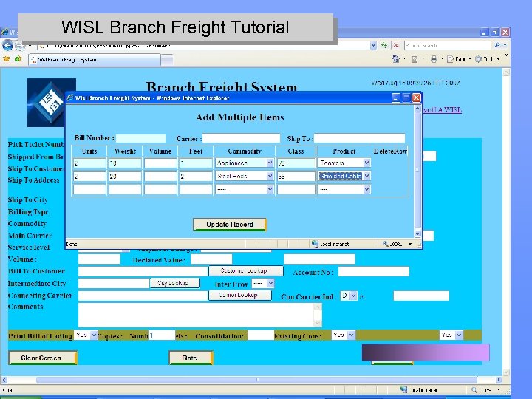The image size is (532, 399).
Task: Click the Carrier Lookup button
Action: (240, 295)
